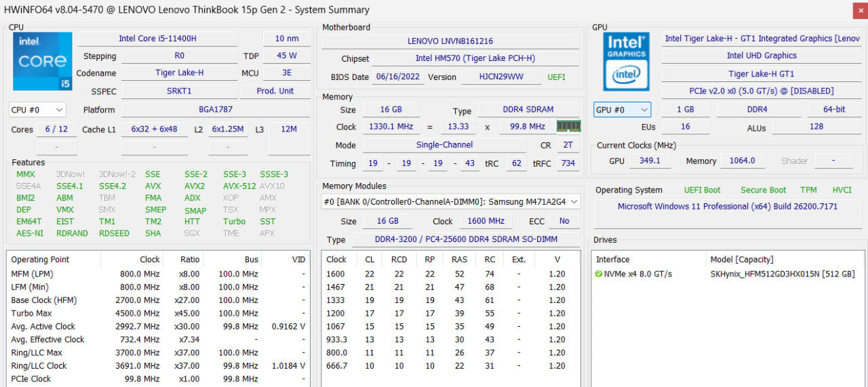Click the memory Size 16 GB field in Memory

pos(390,109)
